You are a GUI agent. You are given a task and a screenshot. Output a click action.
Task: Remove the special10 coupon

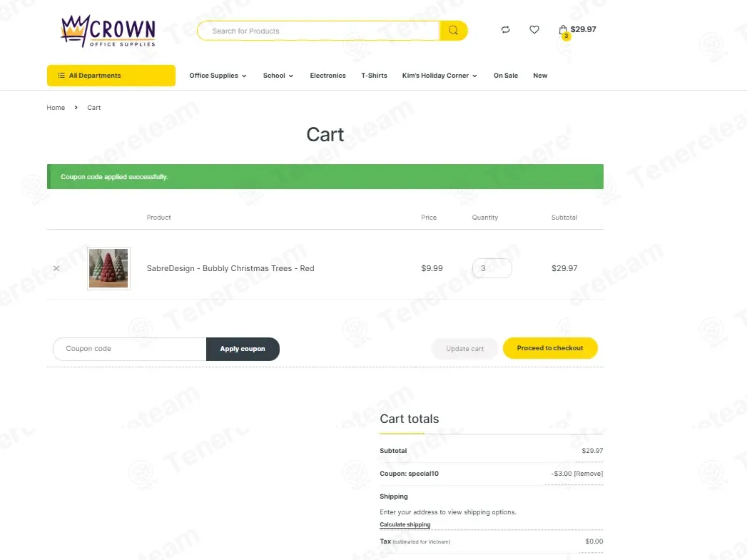point(589,474)
